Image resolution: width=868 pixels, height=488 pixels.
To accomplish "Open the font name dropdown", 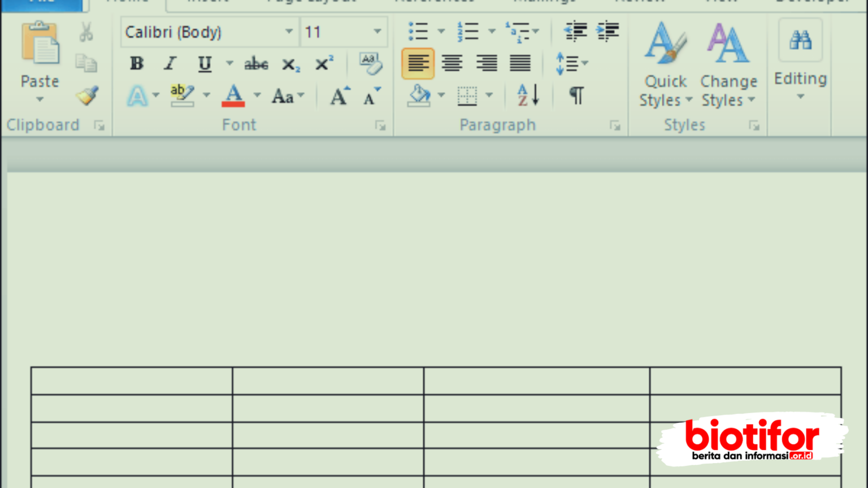I will [288, 32].
